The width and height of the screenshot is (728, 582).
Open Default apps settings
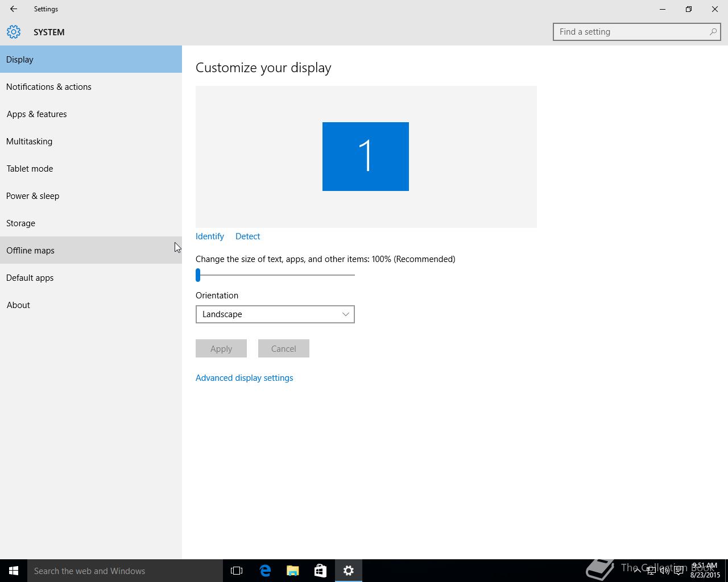tap(91, 277)
